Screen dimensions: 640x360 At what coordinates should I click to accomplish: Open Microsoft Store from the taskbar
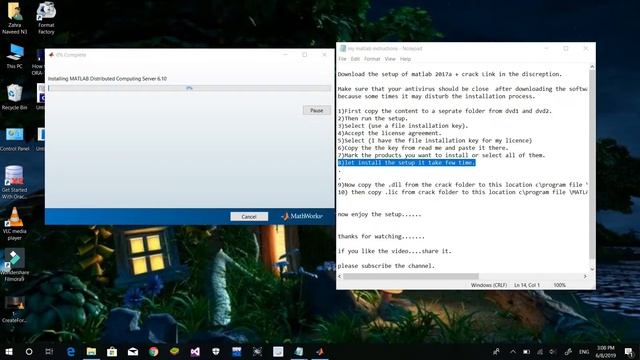click(x=112, y=351)
